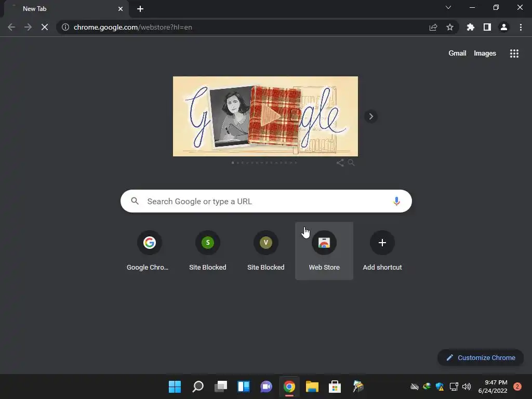Open Microsoft Store from the taskbar

(x=335, y=387)
